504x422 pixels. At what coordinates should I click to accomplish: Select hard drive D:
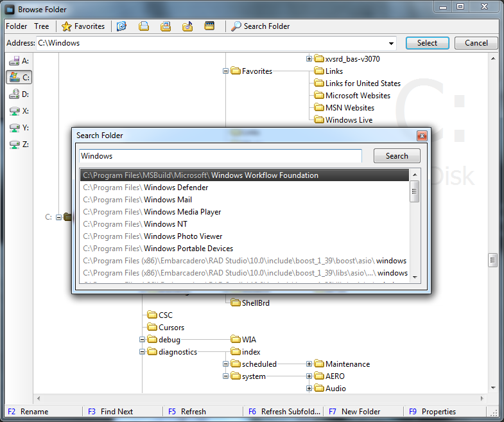19,94
